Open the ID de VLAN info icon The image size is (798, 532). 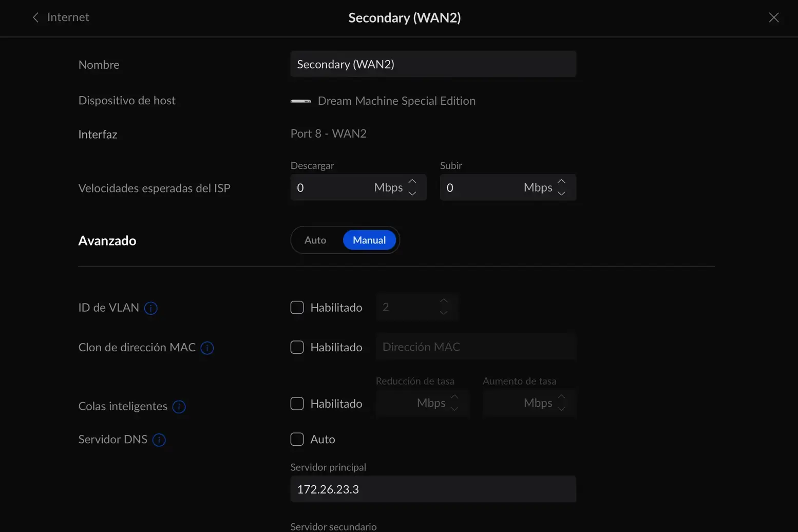pyautogui.click(x=151, y=308)
